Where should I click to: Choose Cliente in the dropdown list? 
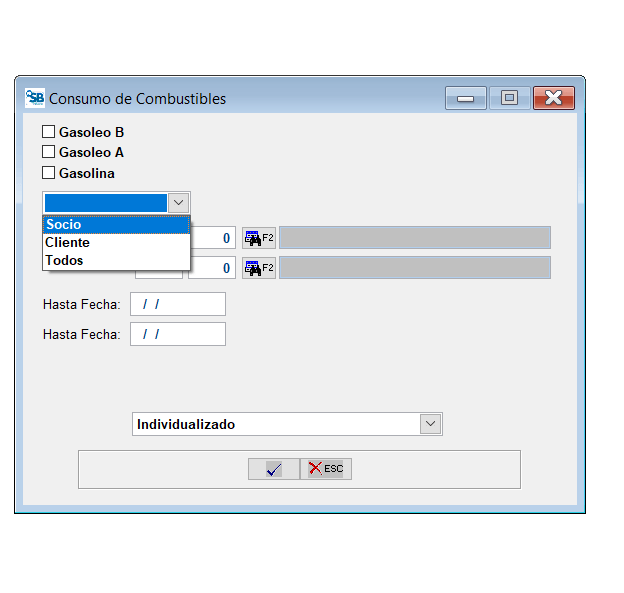[x=115, y=242]
